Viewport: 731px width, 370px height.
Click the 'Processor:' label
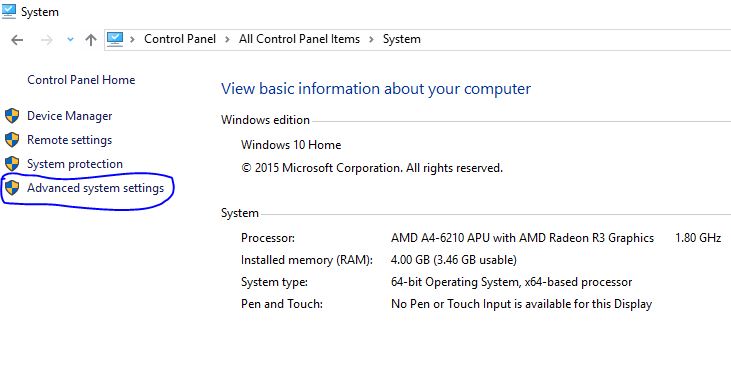tap(268, 238)
